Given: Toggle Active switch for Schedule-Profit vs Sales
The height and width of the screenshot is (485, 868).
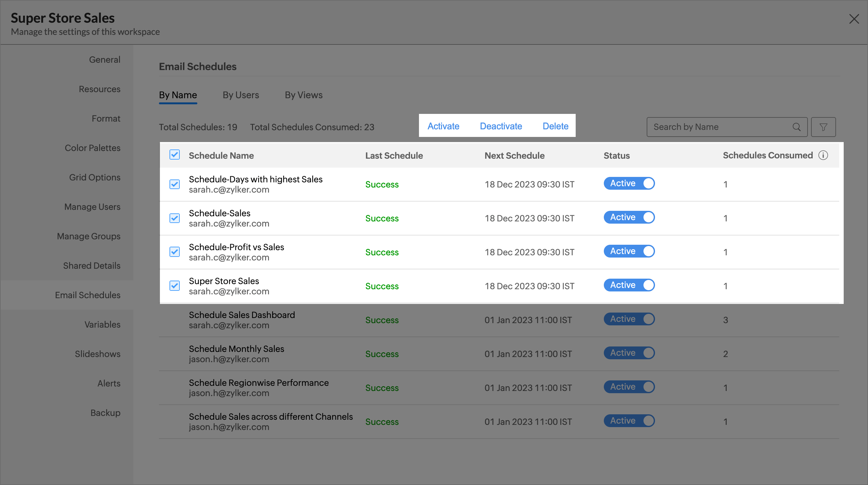Looking at the screenshot, I should (629, 251).
